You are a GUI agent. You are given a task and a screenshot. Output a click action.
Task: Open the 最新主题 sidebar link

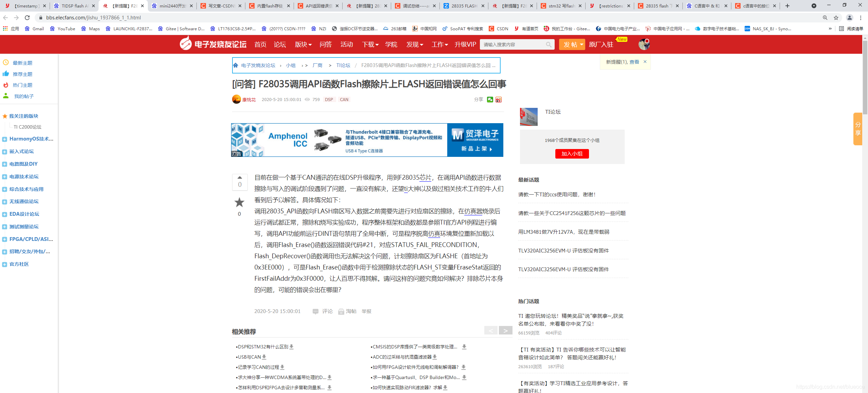[x=22, y=63]
